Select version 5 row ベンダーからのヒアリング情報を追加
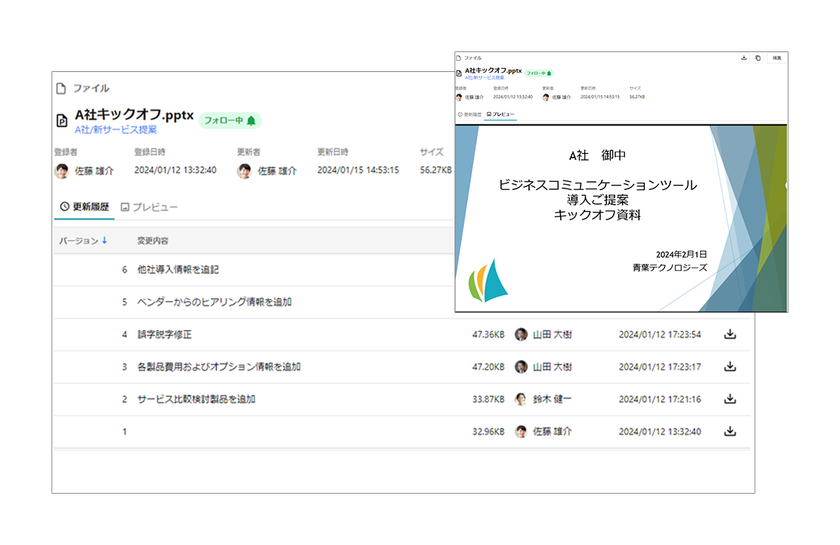Screen dimensions: 840x545 coord(254,302)
